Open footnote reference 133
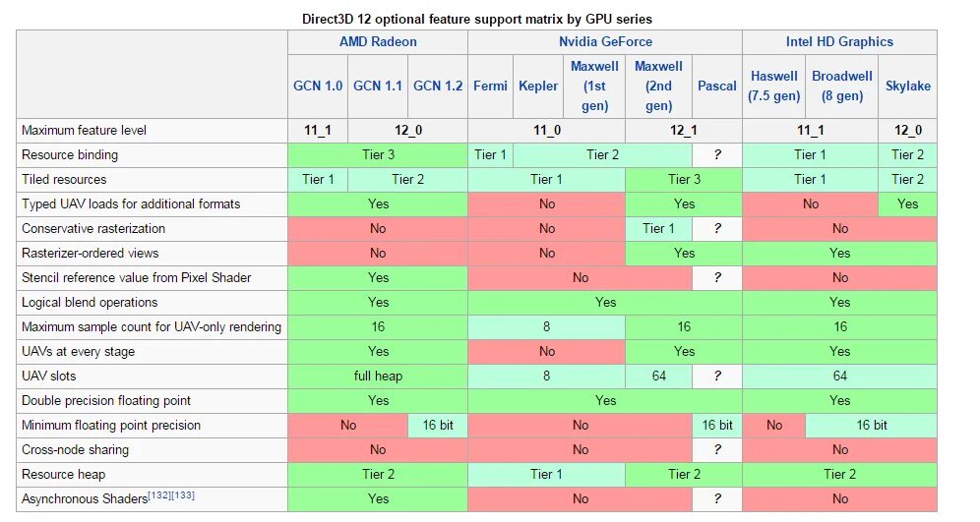The image size is (980, 522). point(183,495)
